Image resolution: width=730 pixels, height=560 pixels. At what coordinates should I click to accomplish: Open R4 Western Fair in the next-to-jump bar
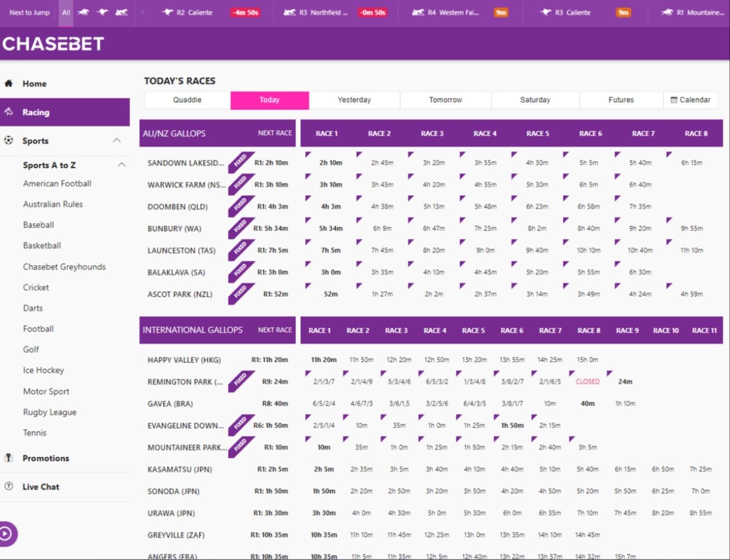[x=460, y=13]
